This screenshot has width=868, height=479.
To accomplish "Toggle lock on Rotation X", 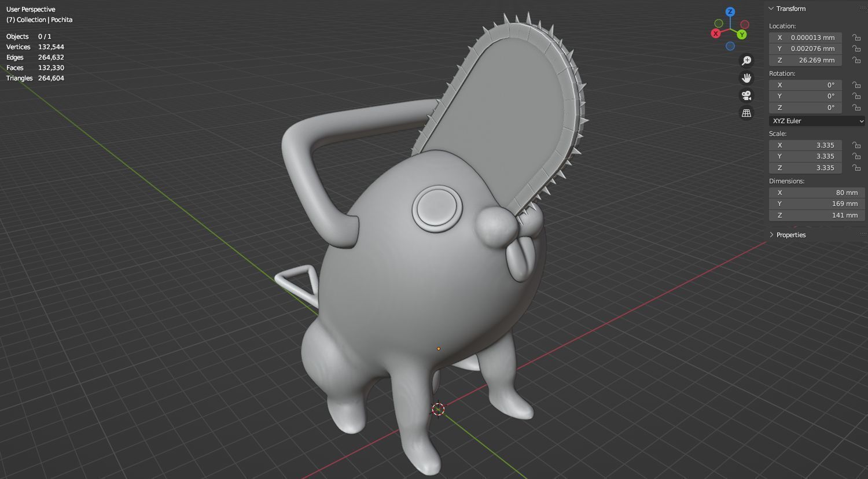I will click(x=856, y=85).
